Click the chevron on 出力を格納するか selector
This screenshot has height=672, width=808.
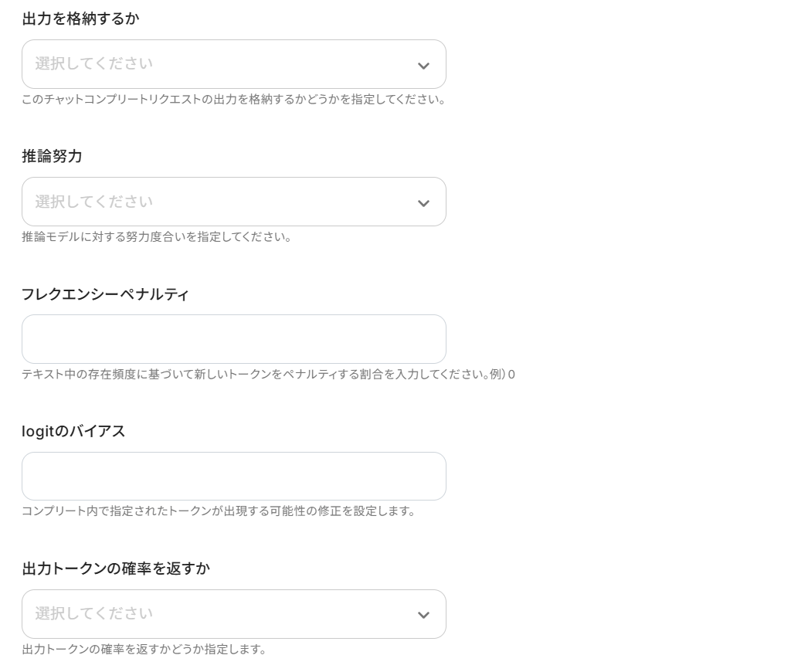[x=423, y=64]
